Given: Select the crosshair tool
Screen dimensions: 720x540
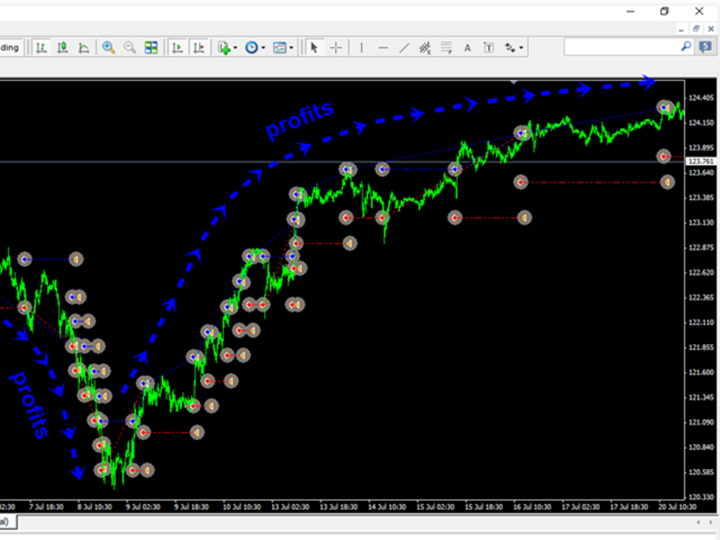Looking at the screenshot, I should pos(336,47).
